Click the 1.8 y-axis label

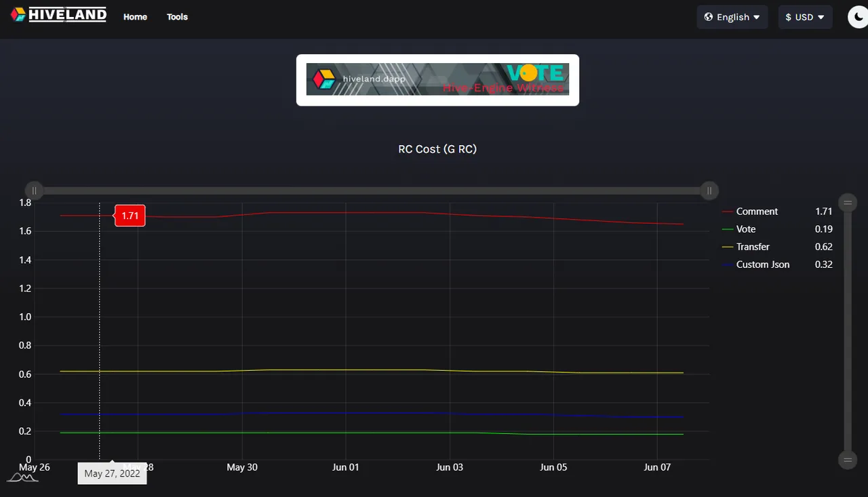[25, 203]
